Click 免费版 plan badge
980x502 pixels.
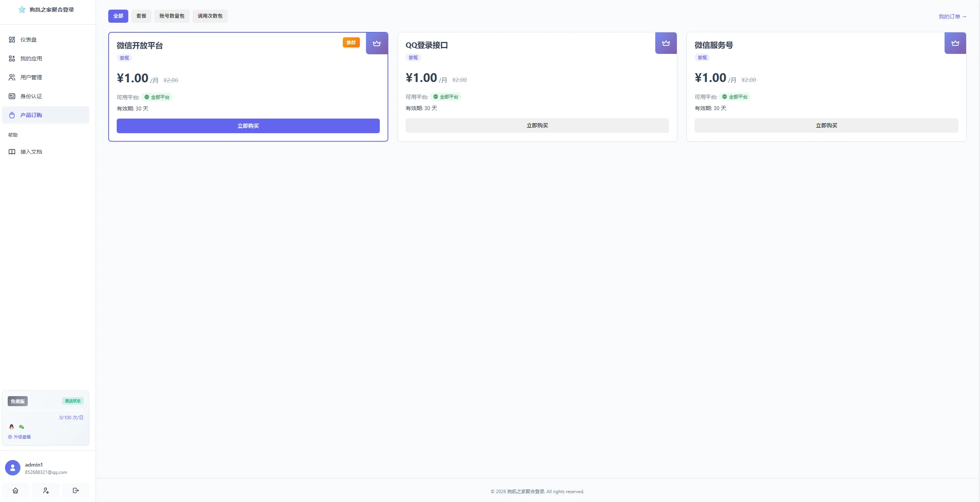(18, 402)
